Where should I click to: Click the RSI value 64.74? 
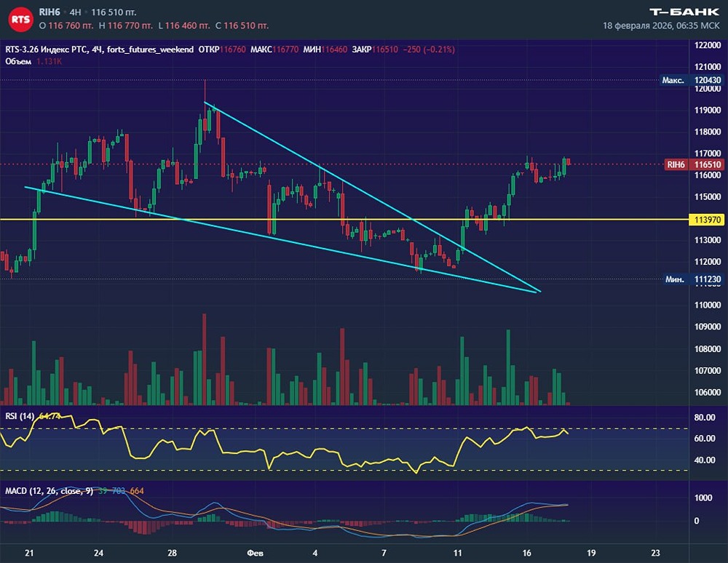(x=50, y=416)
